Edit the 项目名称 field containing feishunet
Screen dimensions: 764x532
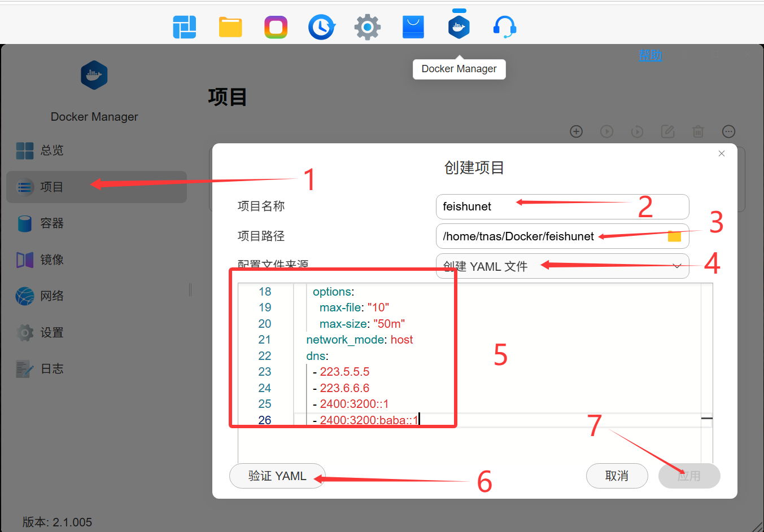click(562, 206)
